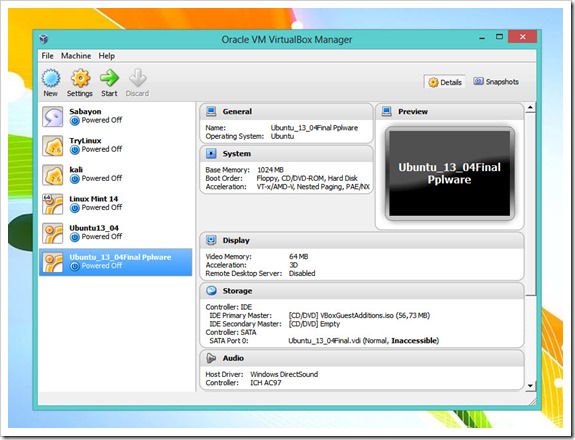575x440 pixels.
Task: Open the System section header
Action: point(286,154)
